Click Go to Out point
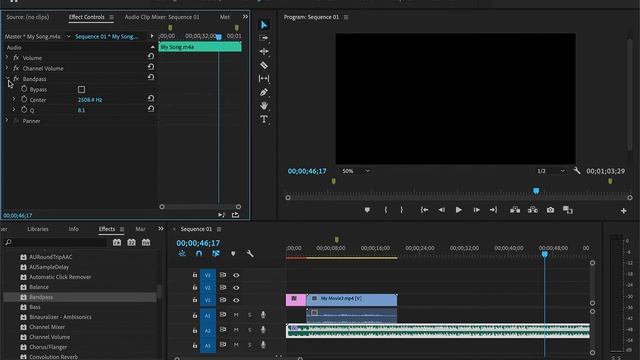 point(493,210)
